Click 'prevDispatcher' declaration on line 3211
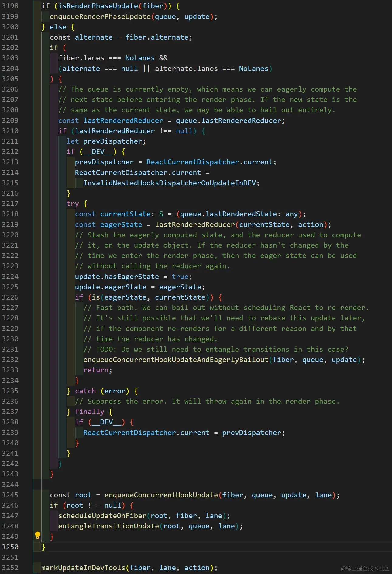 click(x=113, y=141)
